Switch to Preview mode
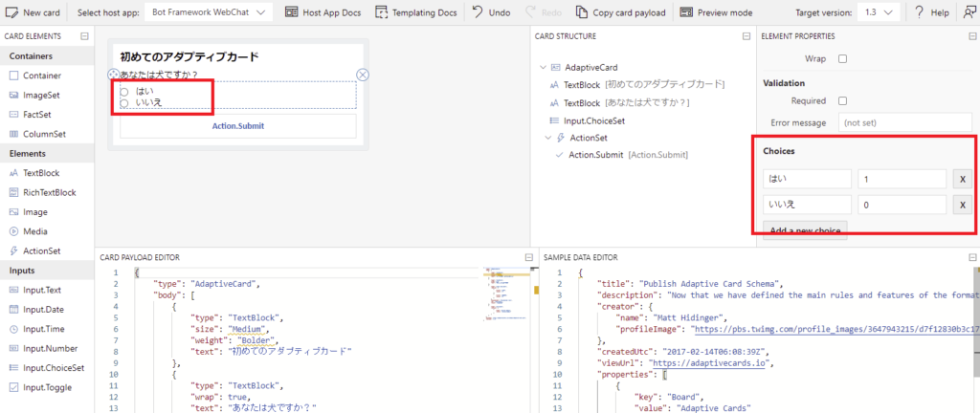980x413 pixels. tap(716, 11)
